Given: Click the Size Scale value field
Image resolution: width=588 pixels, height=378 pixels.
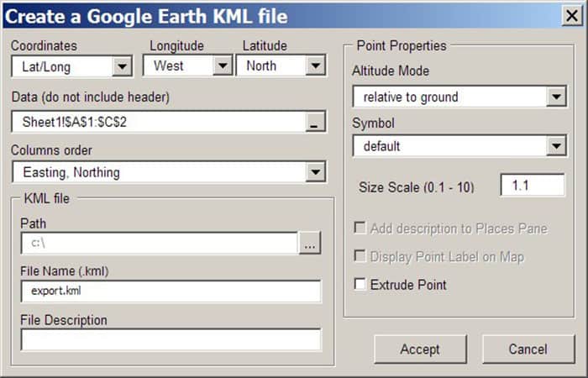Looking at the screenshot, I should coord(533,185).
